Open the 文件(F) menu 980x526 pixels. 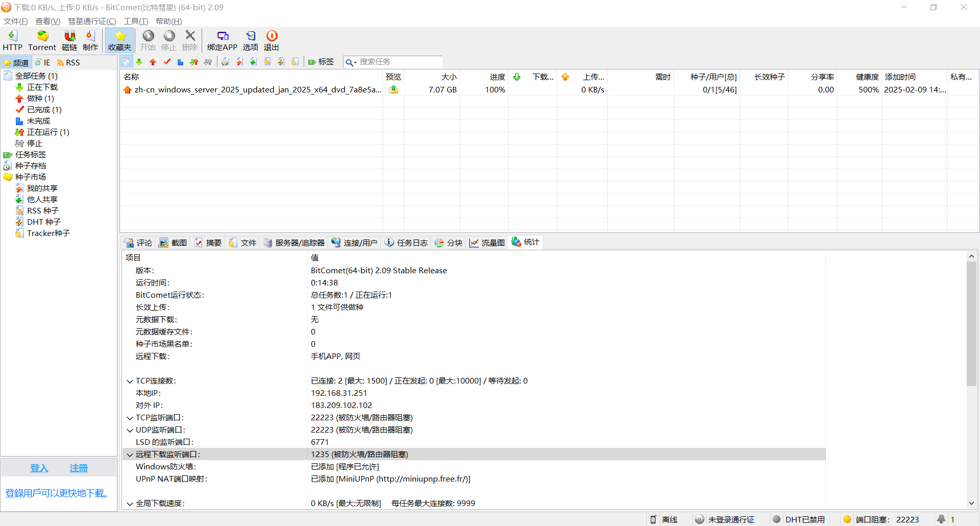point(15,21)
